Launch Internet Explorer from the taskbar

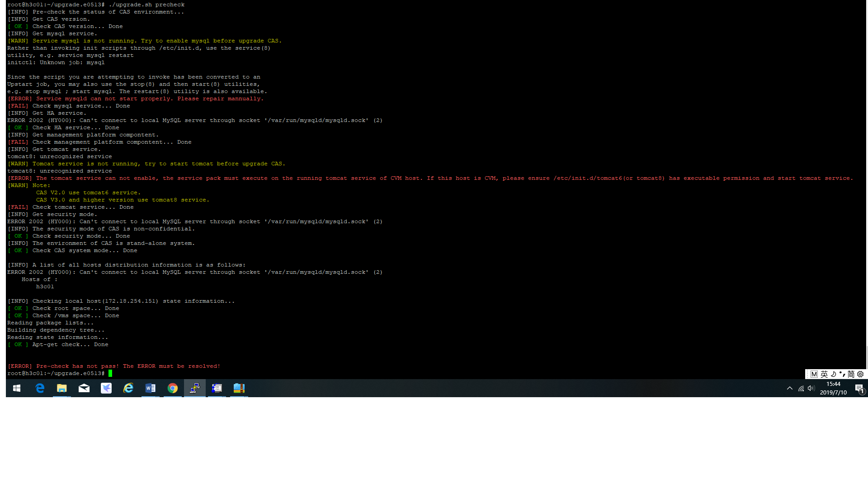coord(128,389)
